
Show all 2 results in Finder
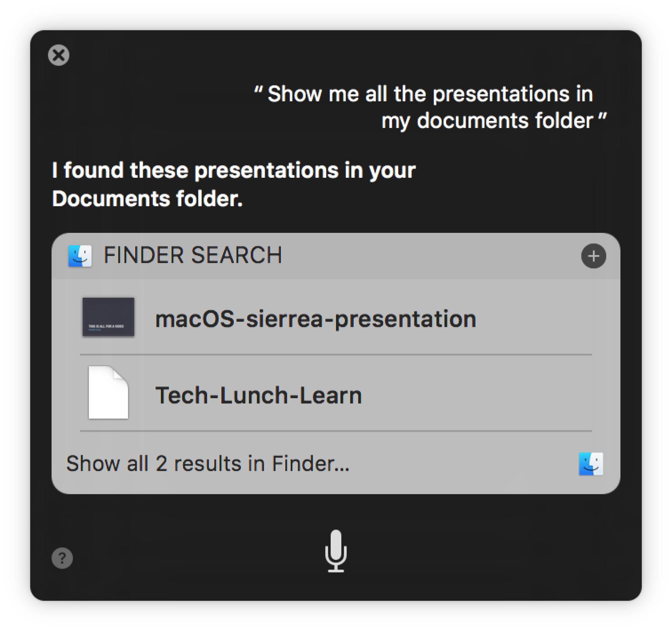click(x=208, y=463)
